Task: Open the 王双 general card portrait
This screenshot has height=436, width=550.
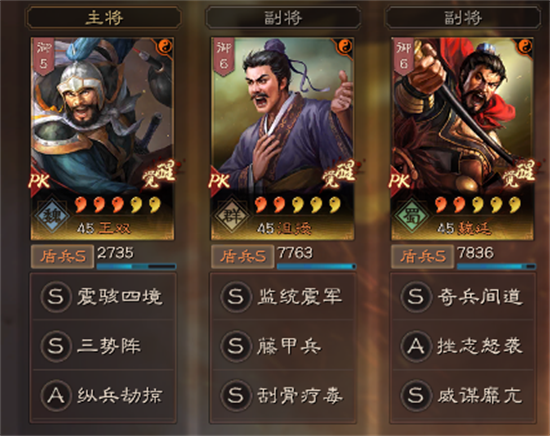Action: (x=102, y=139)
